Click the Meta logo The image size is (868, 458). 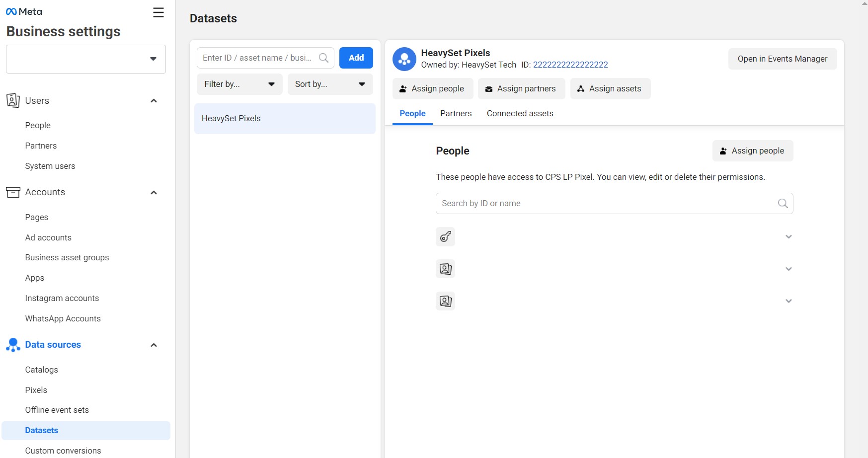(x=24, y=11)
